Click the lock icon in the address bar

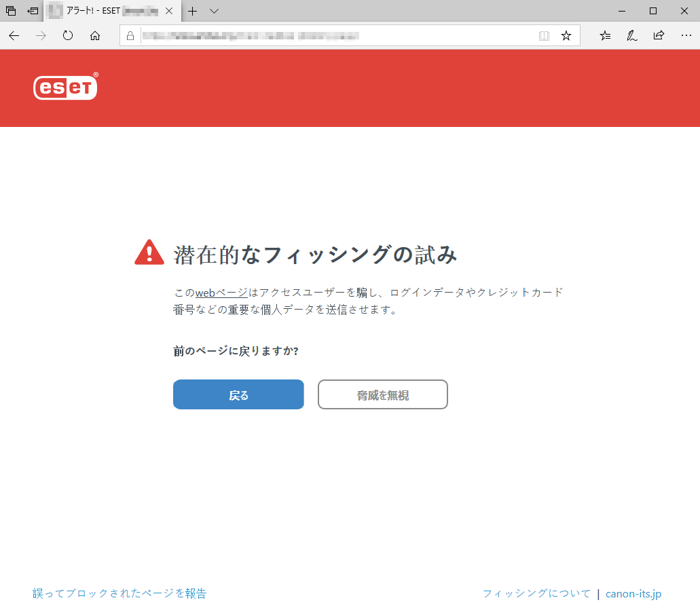(130, 35)
